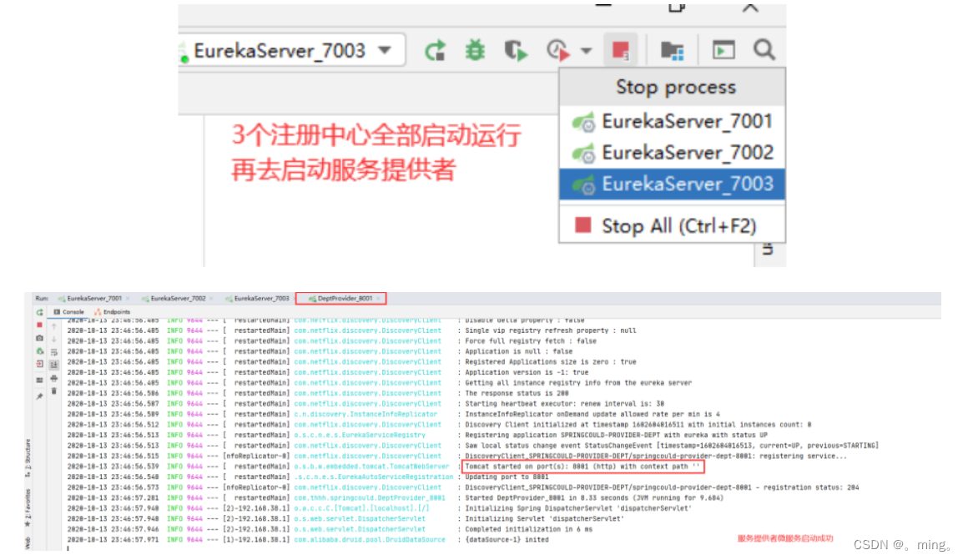
Task: Open the Structure side tool window
Action: coord(28,458)
